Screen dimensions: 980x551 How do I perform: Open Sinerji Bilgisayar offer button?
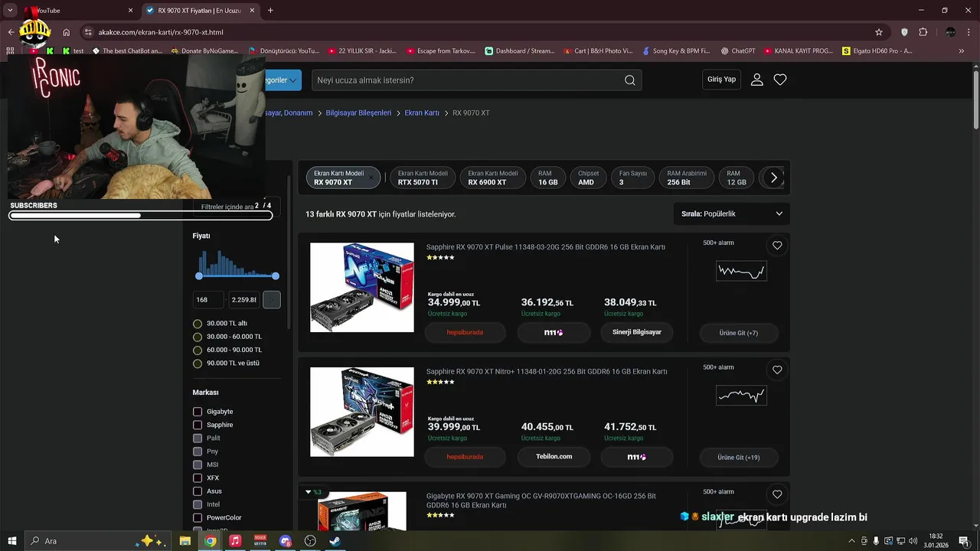(x=637, y=332)
